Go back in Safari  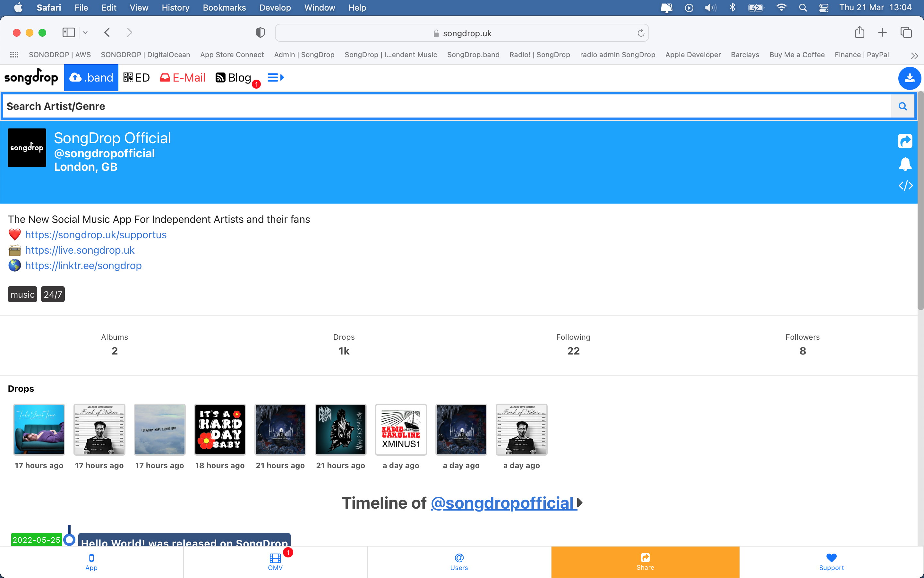pyautogui.click(x=107, y=32)
